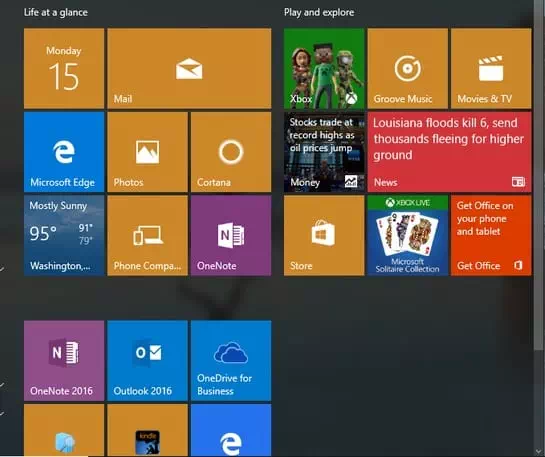The height and width of the screenshot is (457, 545).
Task: Open the Weather tile for Washington
Action: pyautogui.click(x=64, y=236)
